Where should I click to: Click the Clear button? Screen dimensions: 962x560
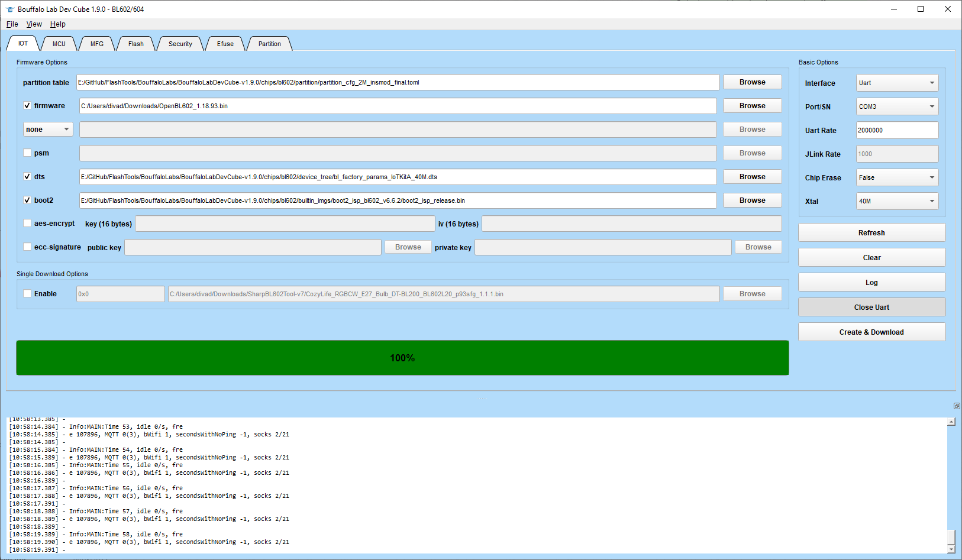pos(872,258)
